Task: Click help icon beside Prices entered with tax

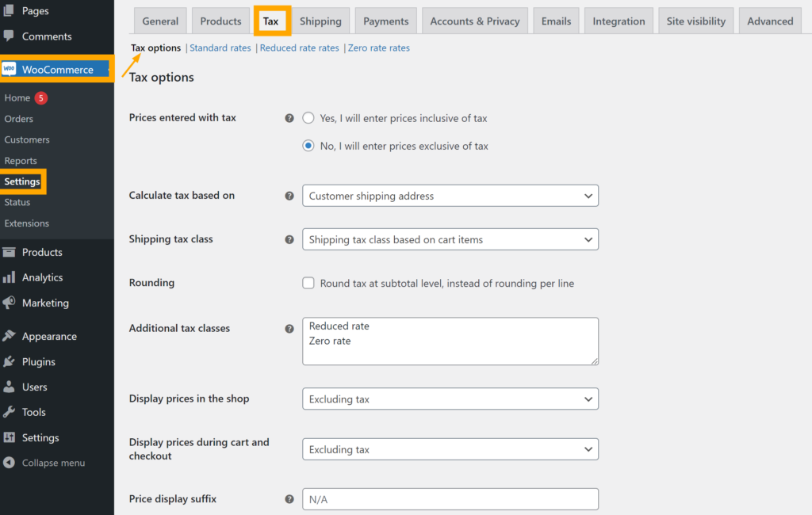Action: 289,118
